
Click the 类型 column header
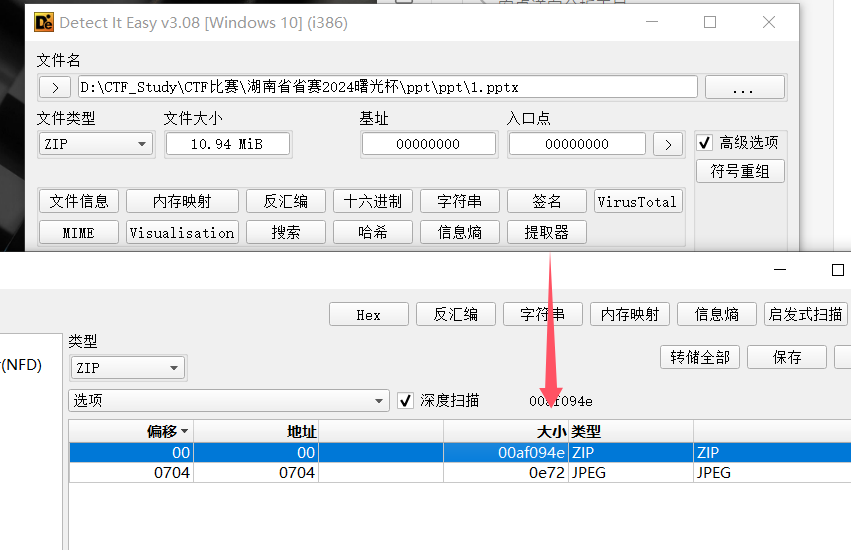pos(630,432)
